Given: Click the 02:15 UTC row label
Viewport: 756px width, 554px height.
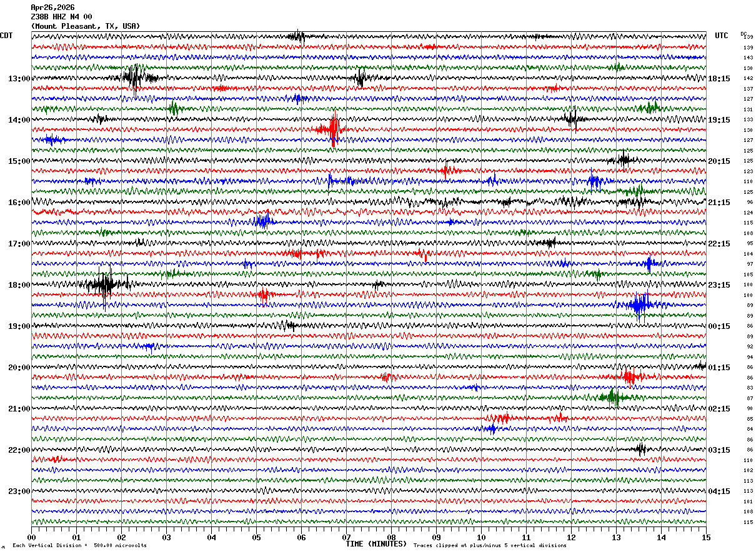Looking at the screenshot, I should click(719, 409).
